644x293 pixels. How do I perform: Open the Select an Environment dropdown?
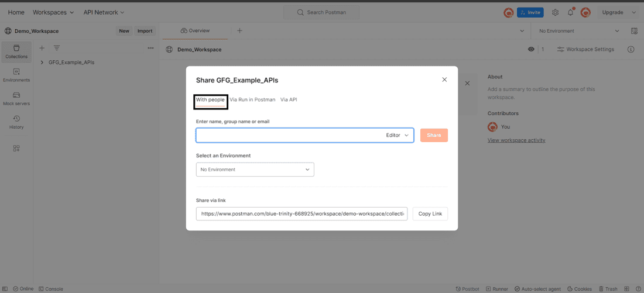(x=255, y=170)
